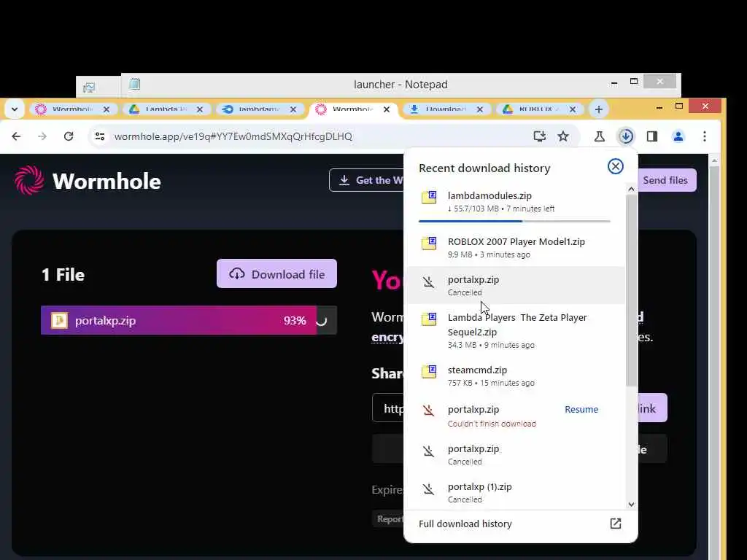Open the Chrome profile avatar
Image resolution: width=747 pixels, height=560 pixels.
pyautogui.click(x=678, y=136)
